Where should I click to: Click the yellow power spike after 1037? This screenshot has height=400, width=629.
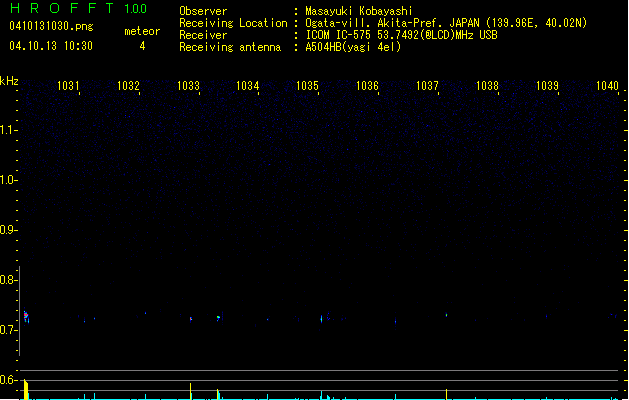(x=446, y=394)
